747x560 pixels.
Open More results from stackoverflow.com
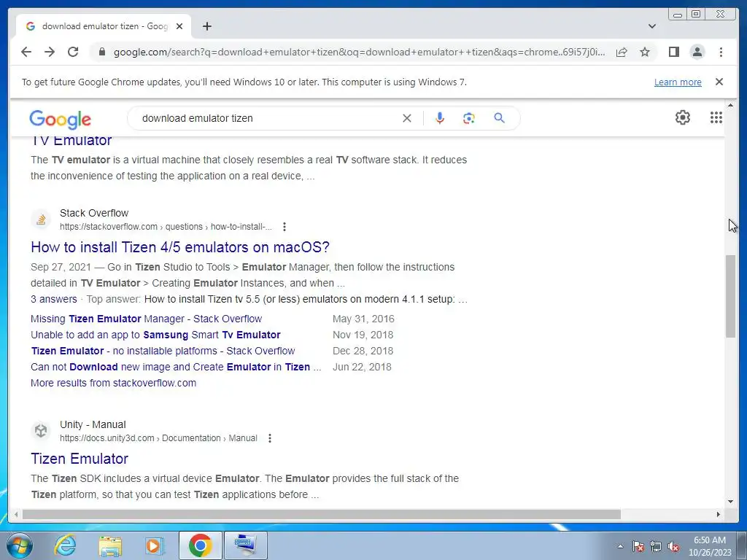point(113,383)
